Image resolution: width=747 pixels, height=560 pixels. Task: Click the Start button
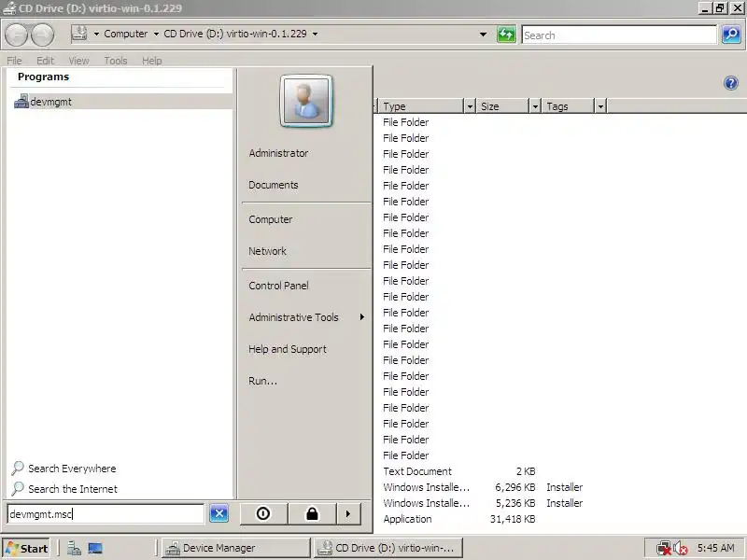click(x=27, y=548)
